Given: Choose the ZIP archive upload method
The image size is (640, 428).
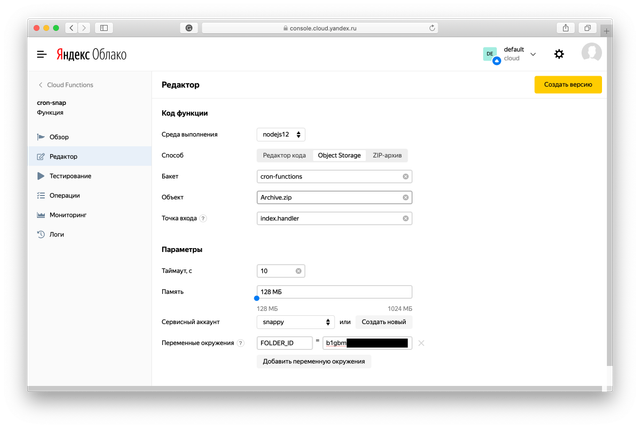Looking at the screenshot, I should click(x=388, y=155).
